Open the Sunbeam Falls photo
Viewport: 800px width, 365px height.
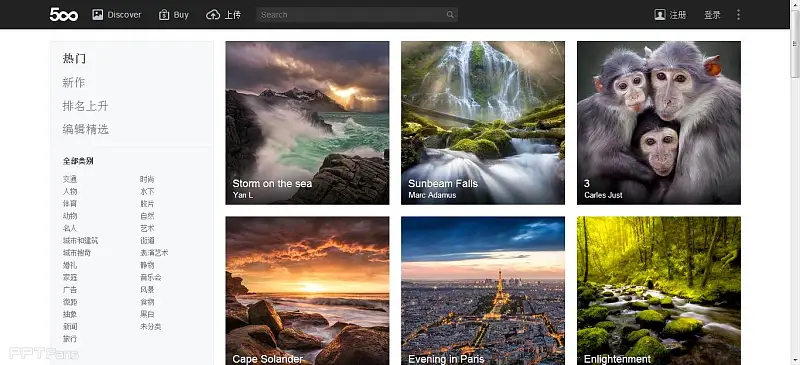483,123
